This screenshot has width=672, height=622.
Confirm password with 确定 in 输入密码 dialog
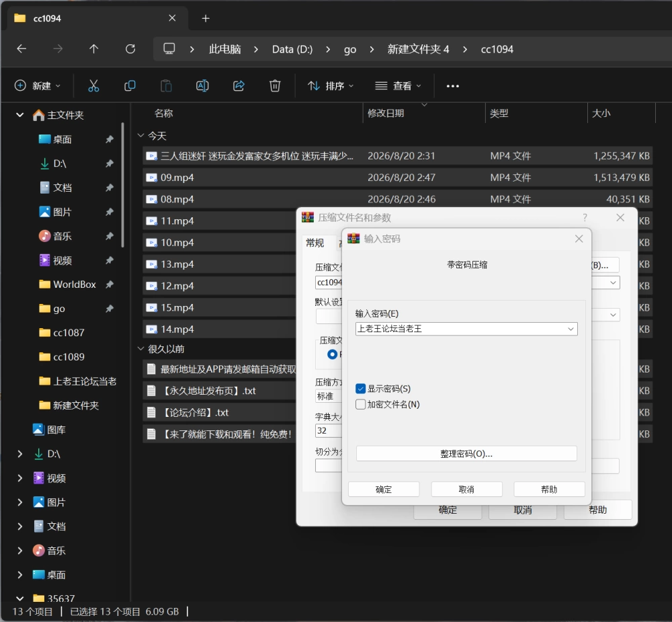click(384, 489)
